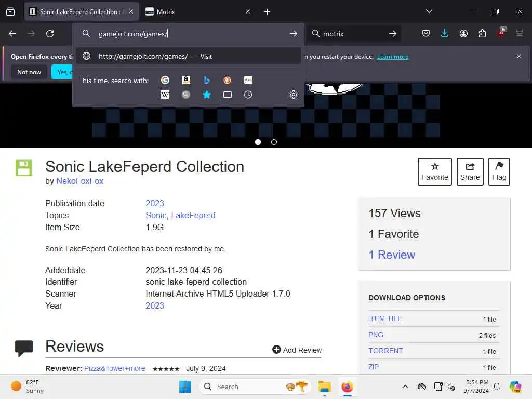This screenshot has height=399, width=532.
Task: Search with Bing from the address bar
Action: pyautogui.click(x=207, y=80)
